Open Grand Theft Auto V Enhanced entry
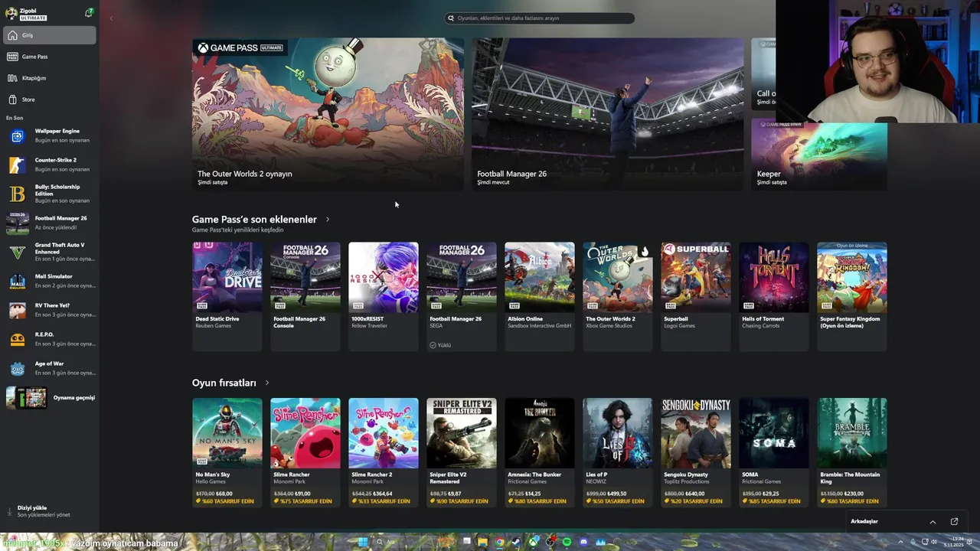 click(x=50, y=252)
